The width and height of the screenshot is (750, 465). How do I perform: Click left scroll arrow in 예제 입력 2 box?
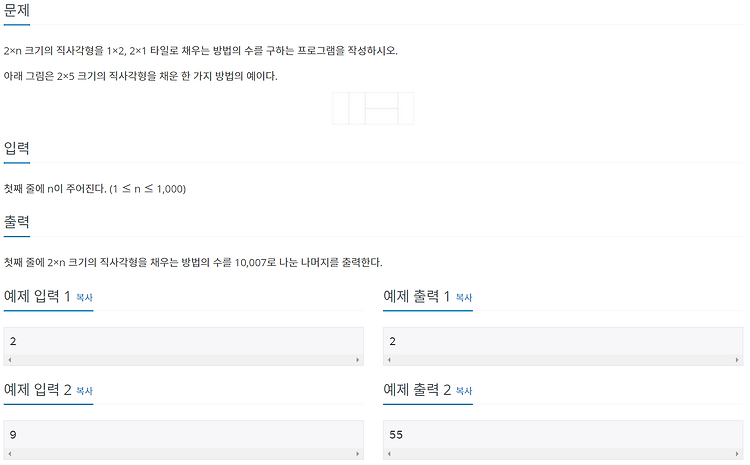(10, 454)
